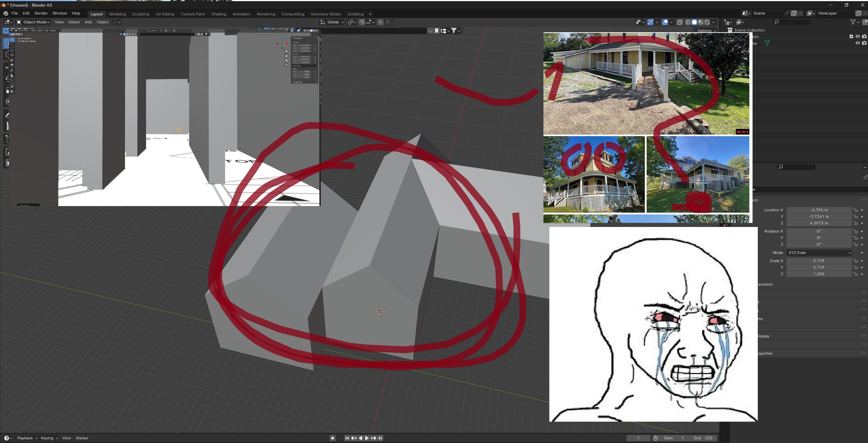Toggle proportional editing circle icon
Viewport: 868px width, 443px height.
tap(380, 22)
